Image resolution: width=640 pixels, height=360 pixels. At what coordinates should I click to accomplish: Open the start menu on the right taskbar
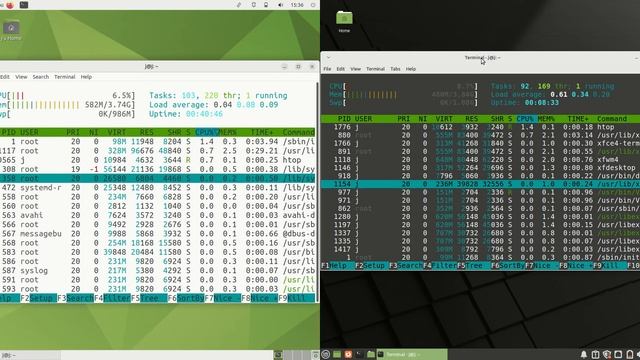[x=325, y=354]
